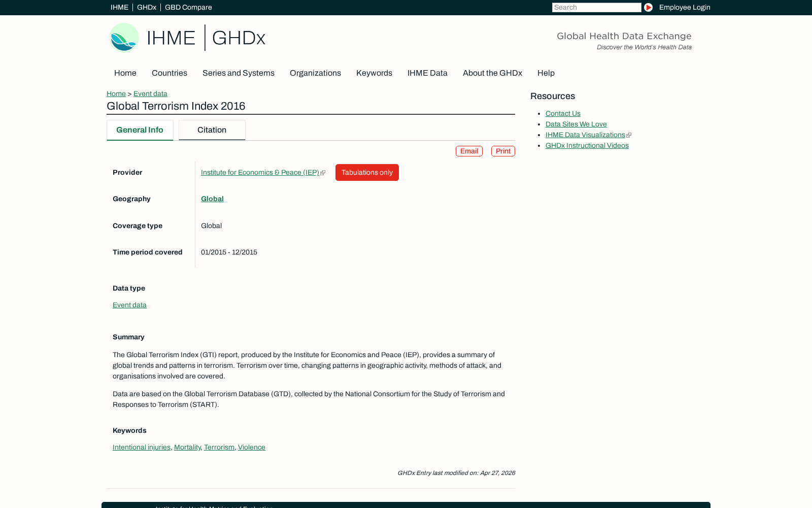
Task: Switch to the General Info tab
Action: pyautogui.click(x=140, y=130)
